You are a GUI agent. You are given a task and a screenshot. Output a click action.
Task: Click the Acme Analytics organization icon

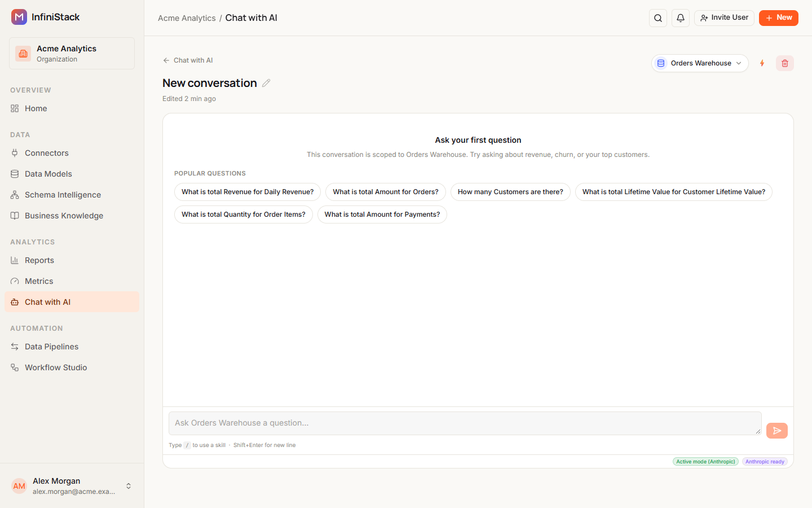(23, 54)
